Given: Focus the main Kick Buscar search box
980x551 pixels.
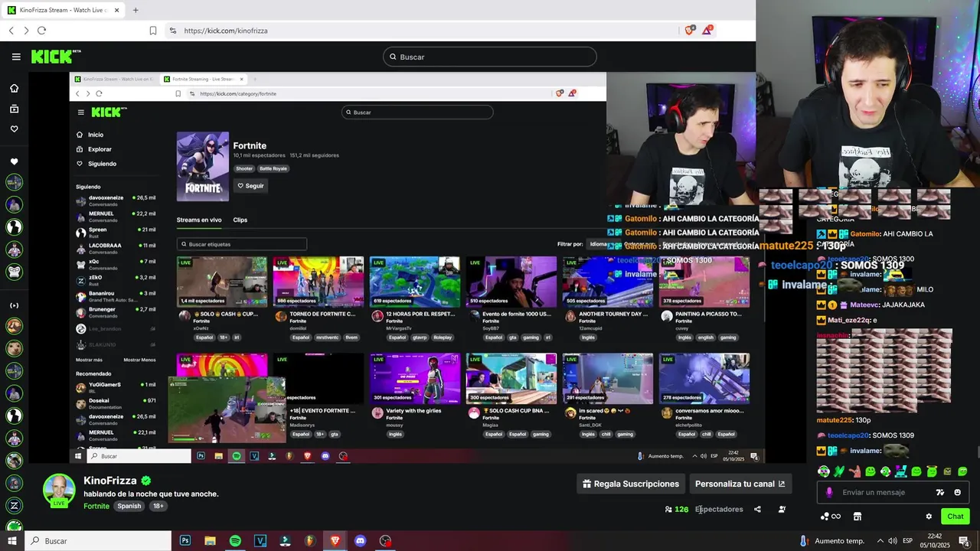Looking at the screenshot, I should point(489,57).
